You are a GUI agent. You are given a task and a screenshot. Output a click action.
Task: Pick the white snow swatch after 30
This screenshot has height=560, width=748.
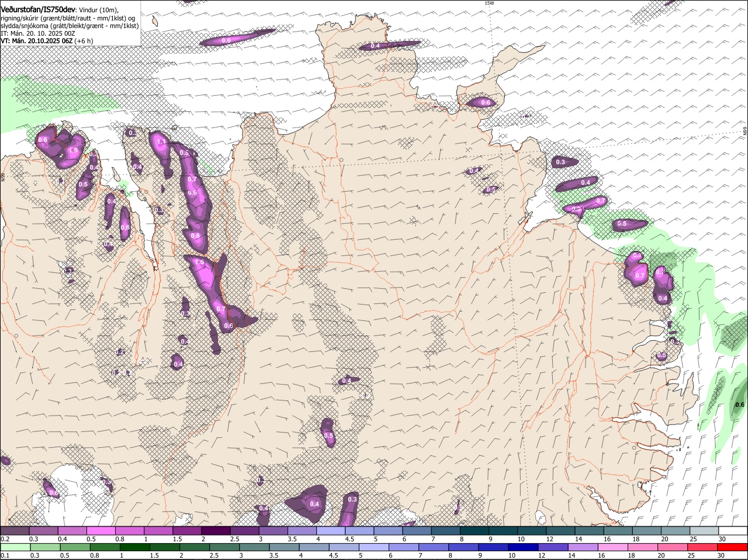[732, 531]
